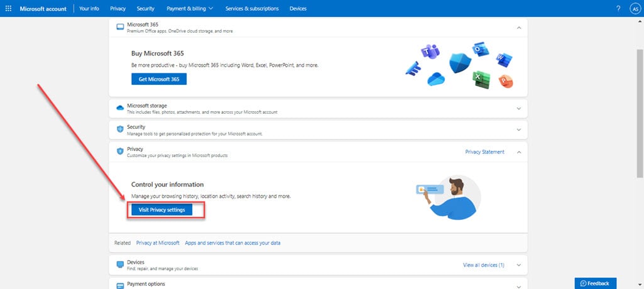The image size is (644, 289).
Task: Click the Word app icon
Action: pyautogui.click(x=504, y=60)
